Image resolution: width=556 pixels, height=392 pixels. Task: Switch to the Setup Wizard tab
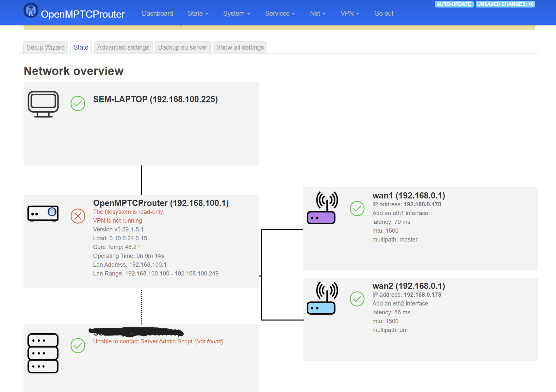pyautogui.click(x=46, y=47)
